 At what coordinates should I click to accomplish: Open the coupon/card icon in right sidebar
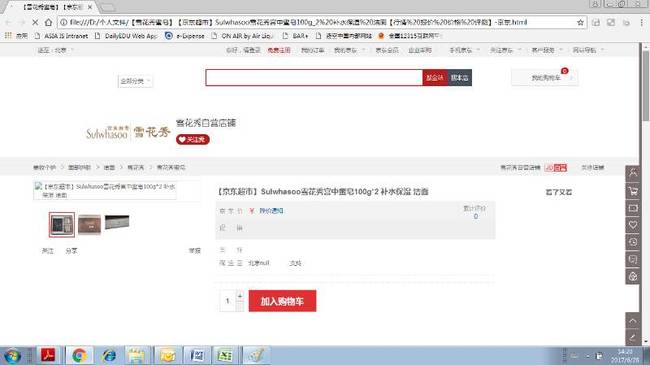click(633, 208)
